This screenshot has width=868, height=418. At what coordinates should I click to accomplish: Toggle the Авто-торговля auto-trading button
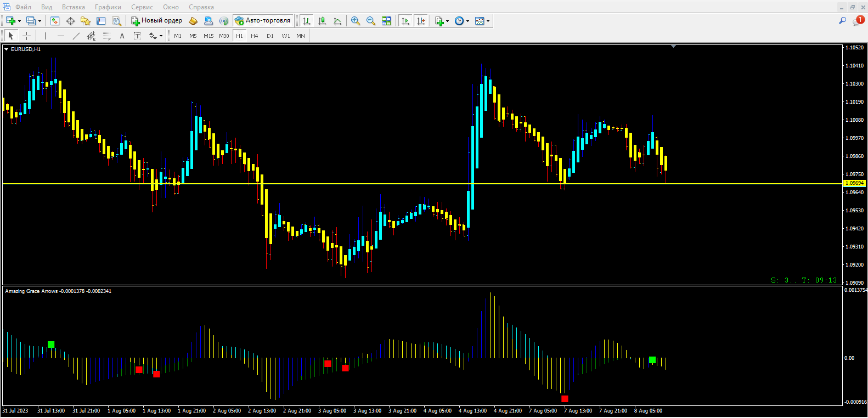[x=263, y=21]
